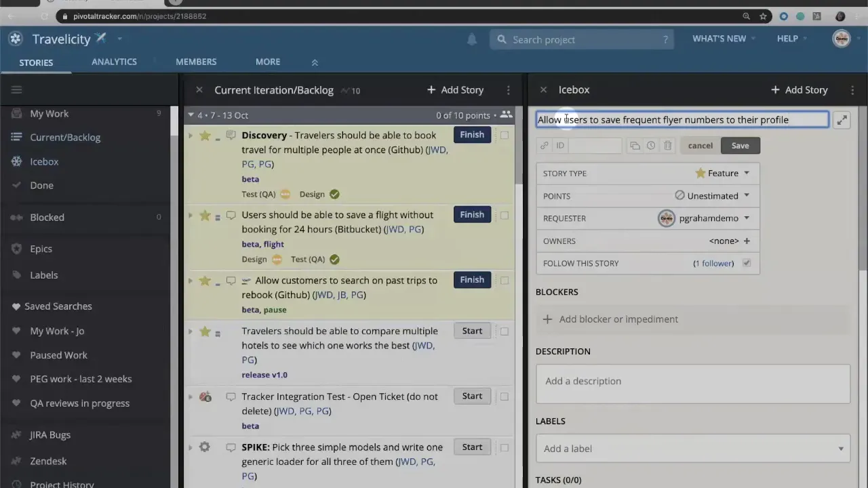Clone the story with the duplicate icon
The image size is (868, 488).
[635, 145]
